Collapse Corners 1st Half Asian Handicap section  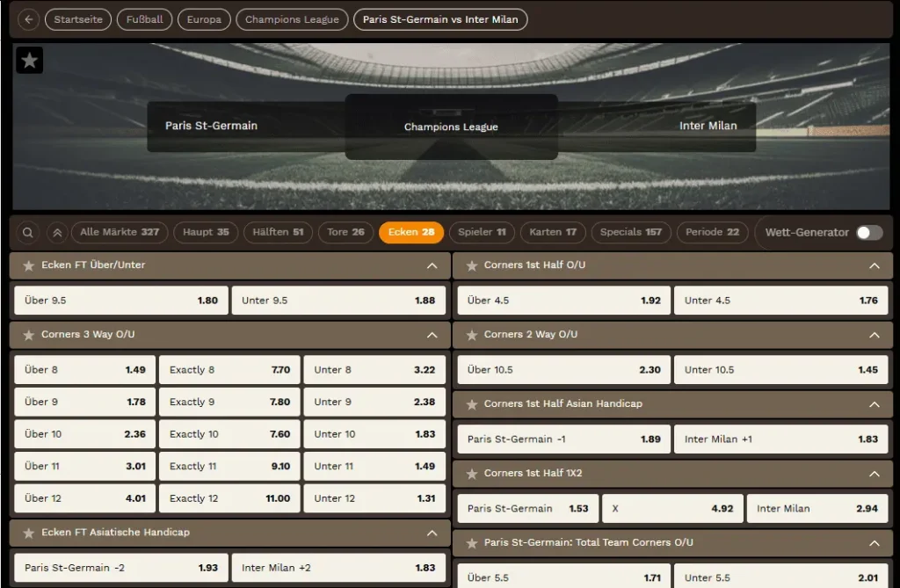(875, 405)
